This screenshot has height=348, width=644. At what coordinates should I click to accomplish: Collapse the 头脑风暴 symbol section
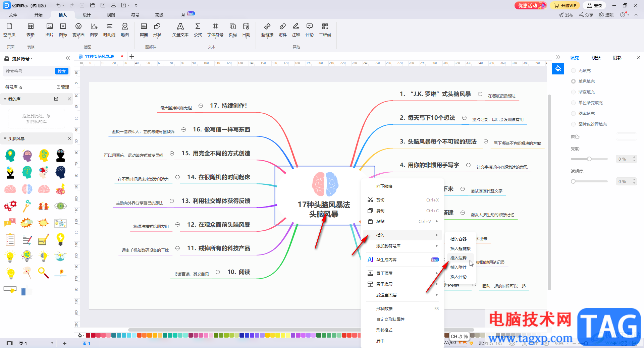(x=5, y=138)
